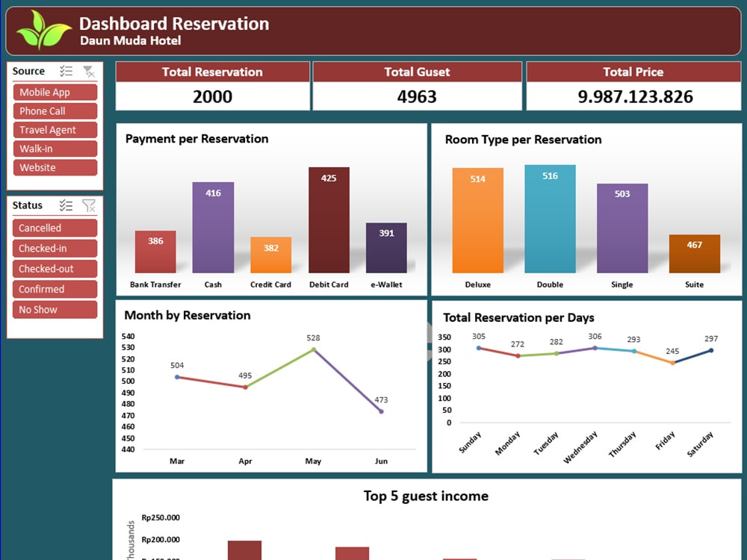Filter by Phone Call source
The image size is (747, 560).
(55, 111)
